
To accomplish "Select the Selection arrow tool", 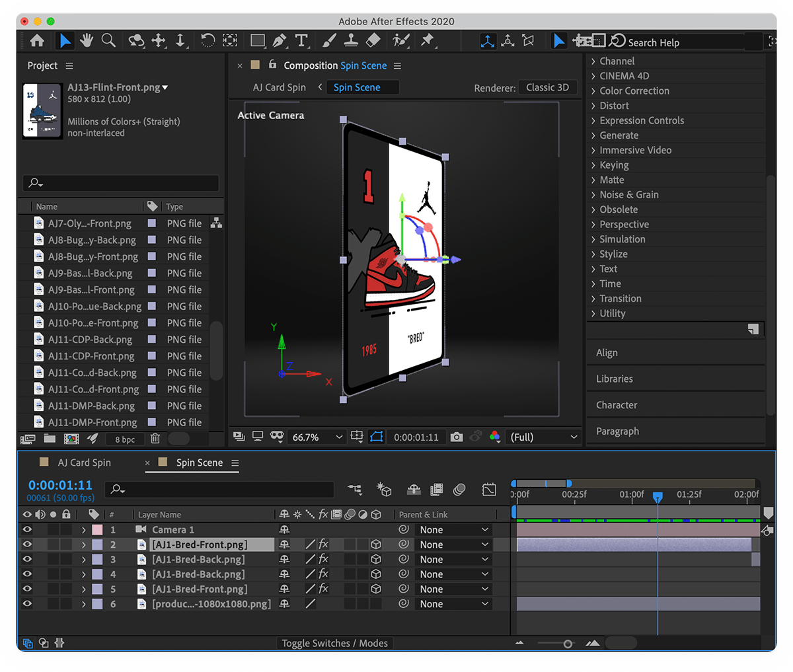I will point(65,41).
